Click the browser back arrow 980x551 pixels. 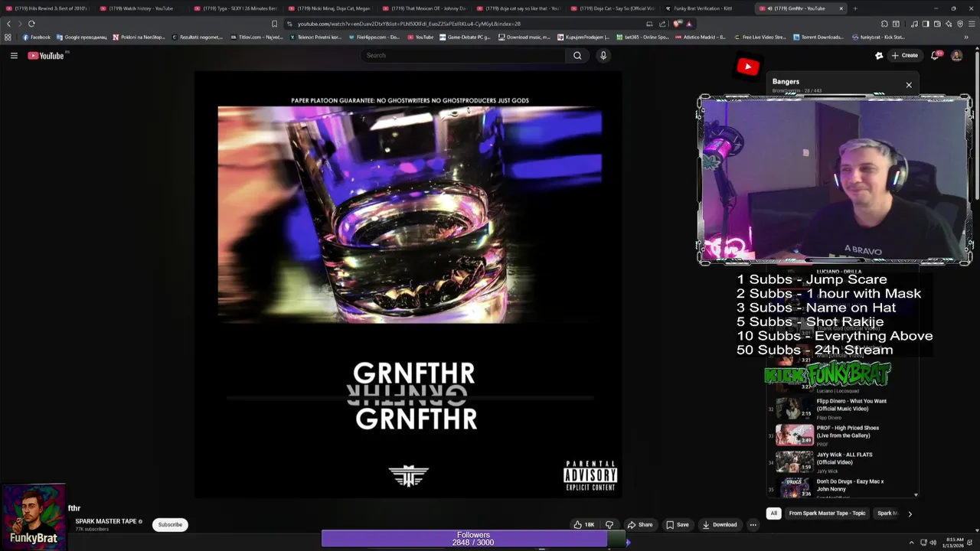pos(8,24)
